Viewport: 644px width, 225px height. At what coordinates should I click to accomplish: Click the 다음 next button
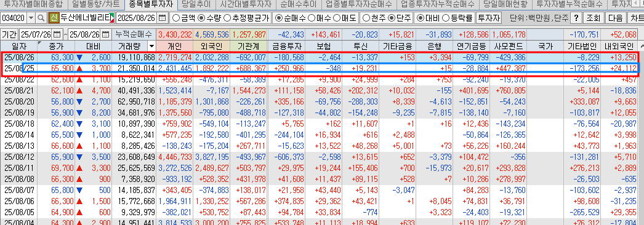click(615, 18)
